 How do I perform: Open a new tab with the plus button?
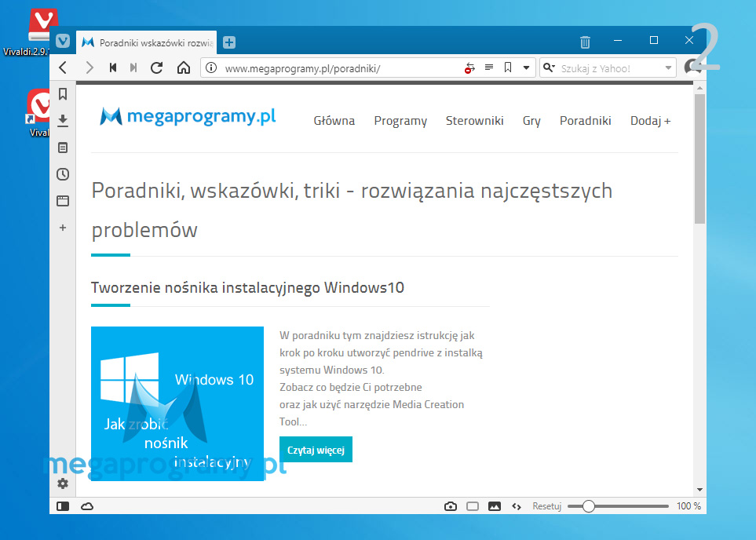[229, 42]
